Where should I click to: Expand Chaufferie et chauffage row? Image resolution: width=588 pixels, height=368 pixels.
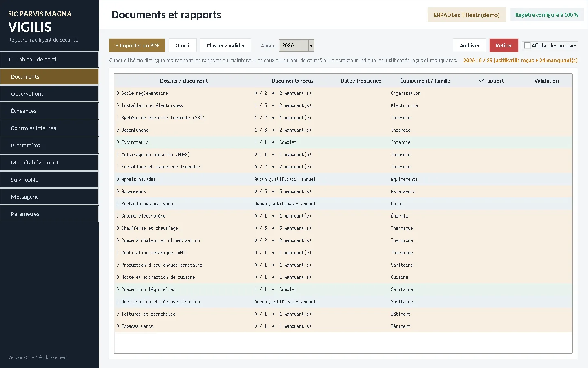pyautogui.click(x=118, y=228)
